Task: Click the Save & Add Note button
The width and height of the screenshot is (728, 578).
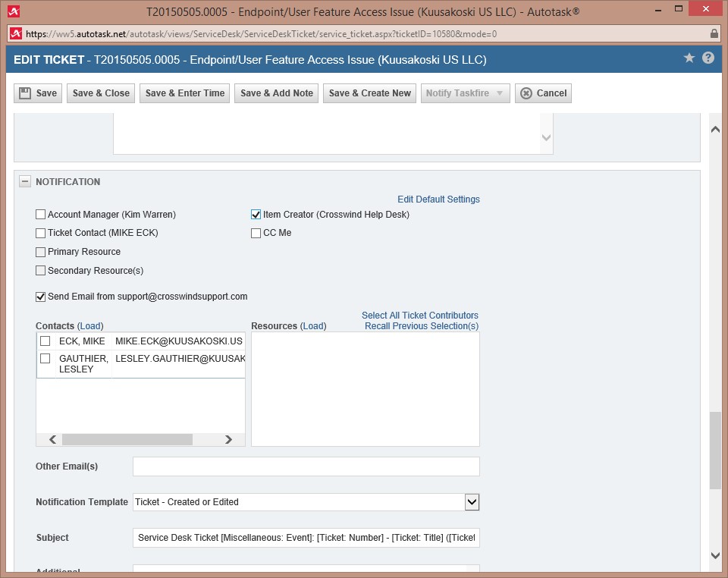Action: pyautogui.click(x=276, y=93)
